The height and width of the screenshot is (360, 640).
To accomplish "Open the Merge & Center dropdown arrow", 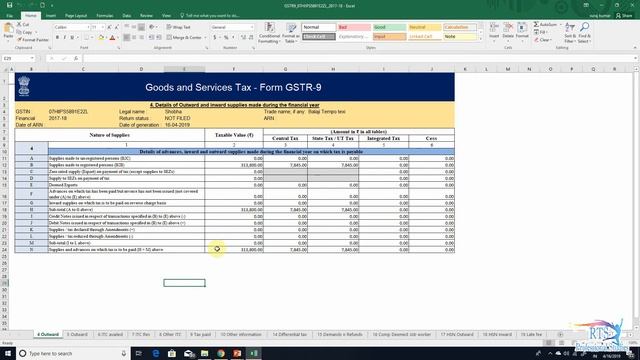I will pyautogui.click(x=205, y=38).
